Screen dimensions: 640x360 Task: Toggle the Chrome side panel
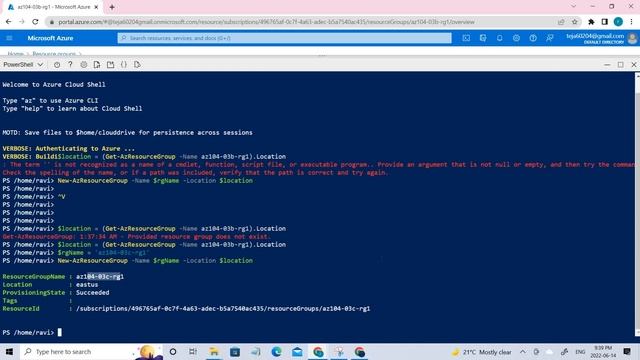click(604, 22)
